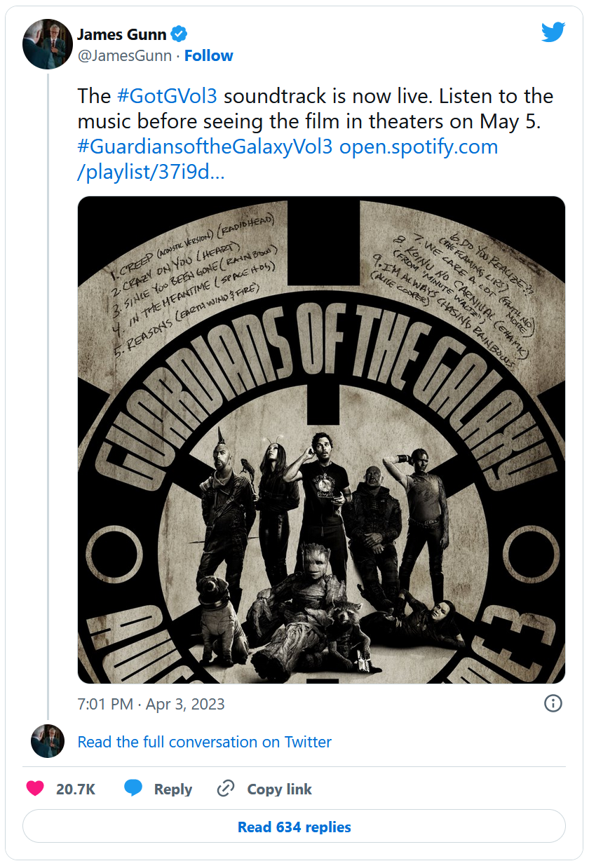Viewport: 589px width, 868px height.
Task: Click the blue verified badge
Action: pyautogui.click(x=180, y=34)
